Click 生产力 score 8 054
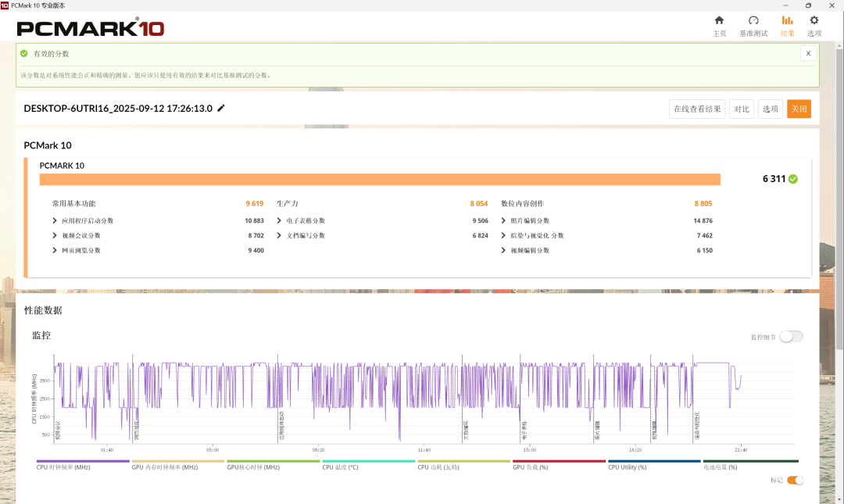The width and height of the screenshot is (844, 504). click(478, 203)
